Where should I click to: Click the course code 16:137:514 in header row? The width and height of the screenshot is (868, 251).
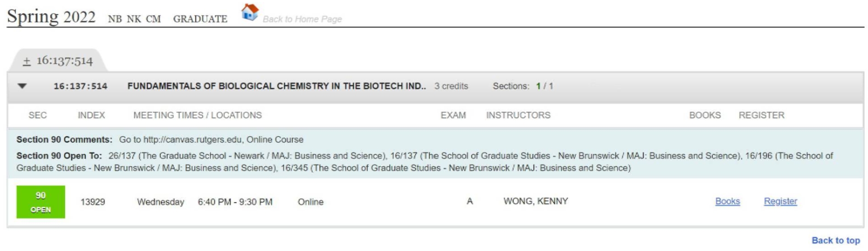click(80, 86)
